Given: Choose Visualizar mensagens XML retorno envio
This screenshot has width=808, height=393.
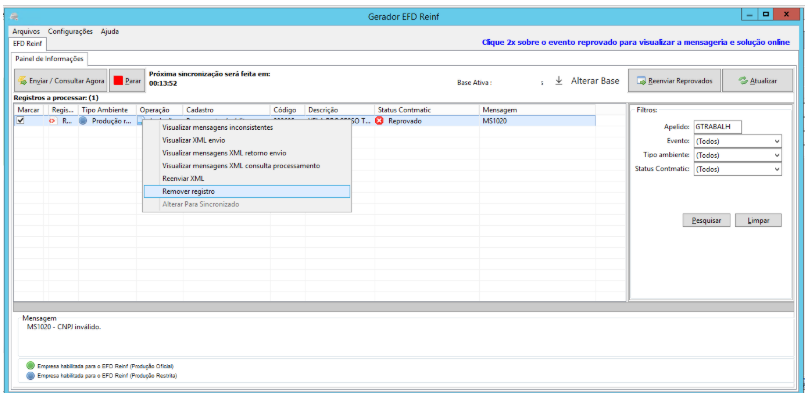Looking at the screenshot, I should click(x=247, y=153).
